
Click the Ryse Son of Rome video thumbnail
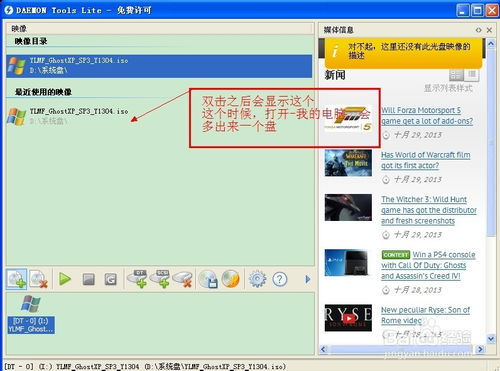click(348, 318)
